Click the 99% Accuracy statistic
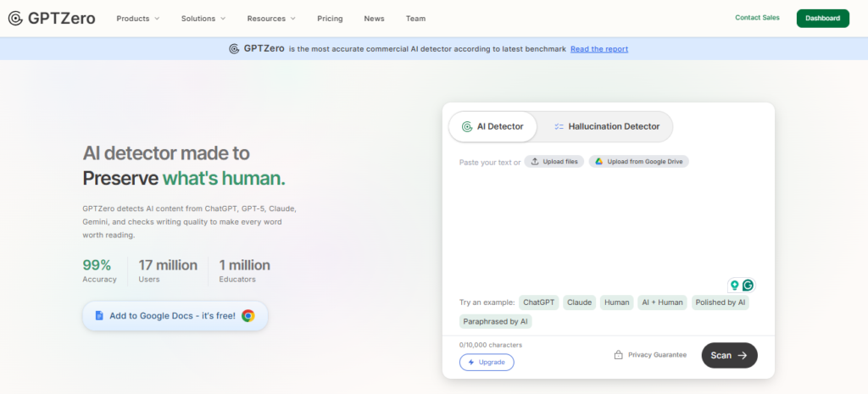868x394 pixels. 100,271
